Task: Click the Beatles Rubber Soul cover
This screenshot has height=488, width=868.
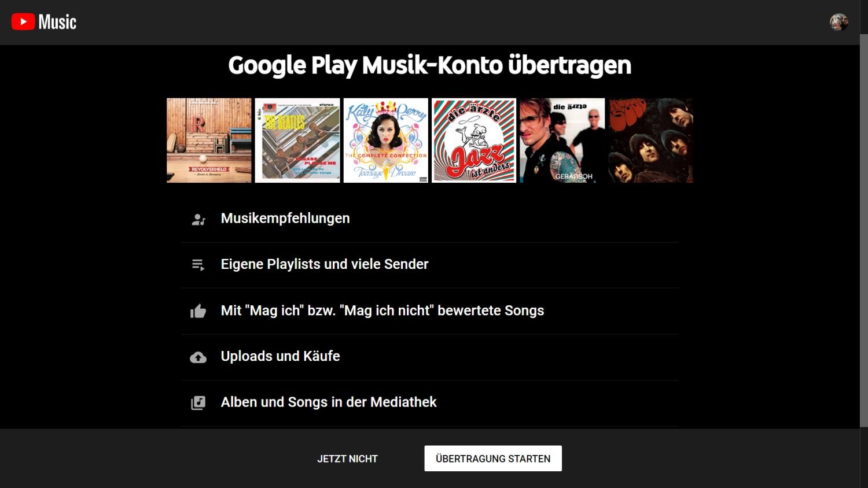Action: 650,141
